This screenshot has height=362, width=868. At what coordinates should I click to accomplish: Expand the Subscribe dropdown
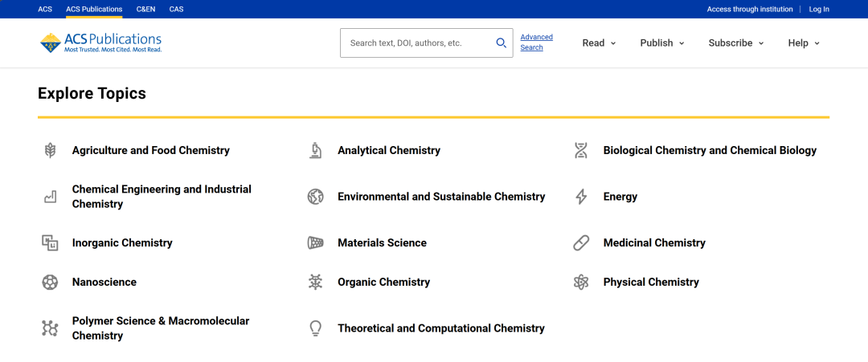point(735,43)
